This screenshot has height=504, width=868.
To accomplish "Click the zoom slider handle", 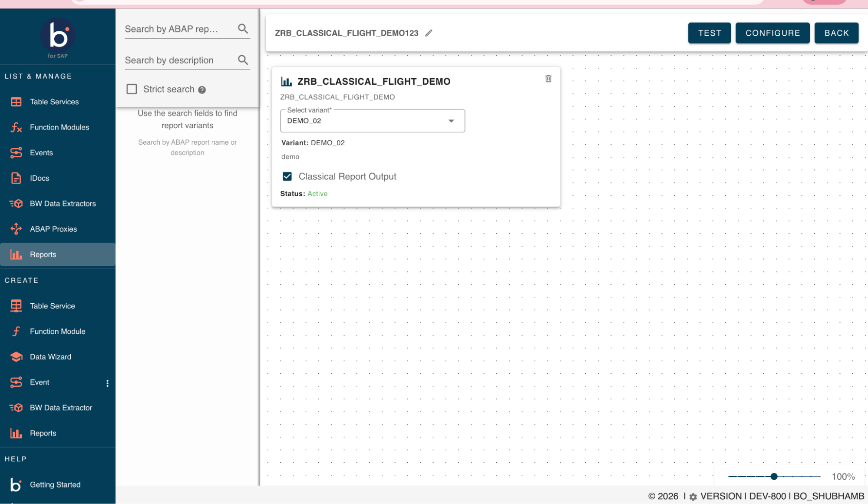I will point(774,477).
